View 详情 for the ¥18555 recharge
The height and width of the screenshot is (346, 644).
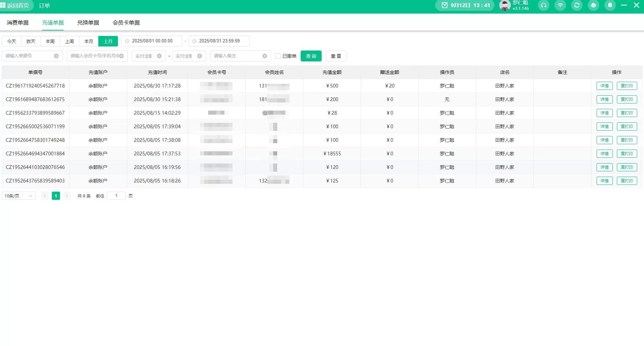604,154
